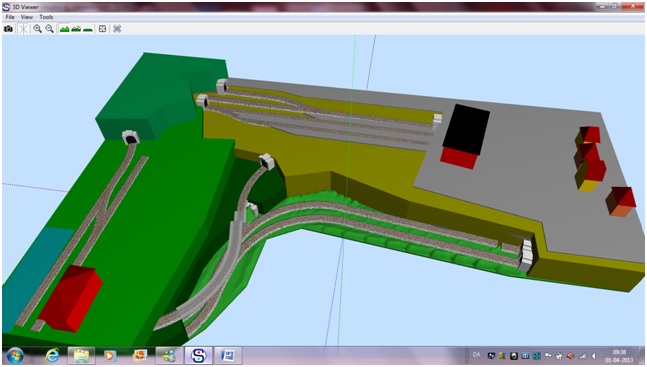
Task: Click the speaker volume tray icon
Action: pyautogui.click(x=570, y=356)
